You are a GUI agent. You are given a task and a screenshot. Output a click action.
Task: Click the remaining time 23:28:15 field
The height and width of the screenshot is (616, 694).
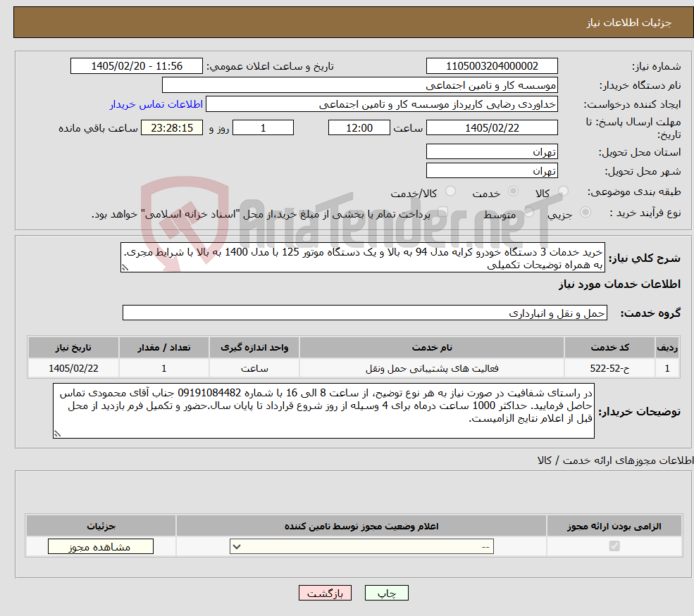[172, 128]
